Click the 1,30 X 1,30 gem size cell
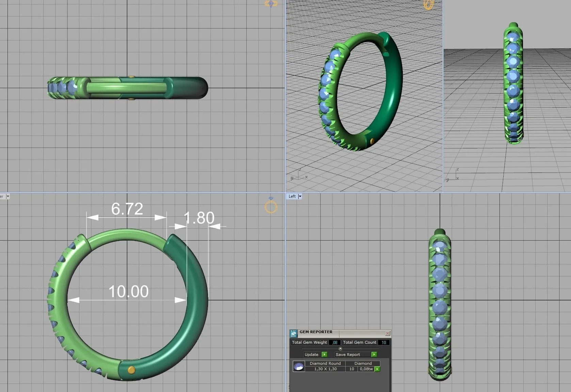571x392 pixels. click(x=325, y=369)
